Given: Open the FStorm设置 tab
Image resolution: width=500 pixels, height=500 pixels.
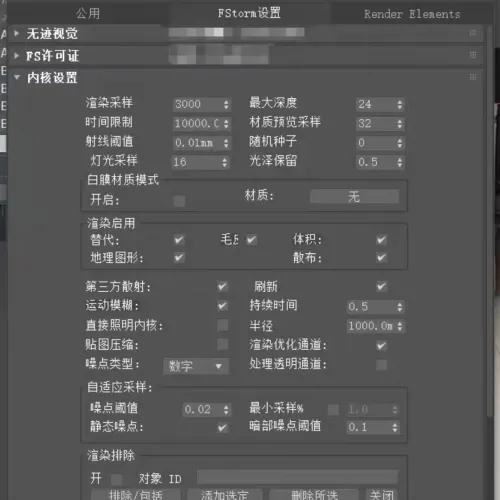Looking at the screenshot, I should pyautogui.click(x=249, y=14).
